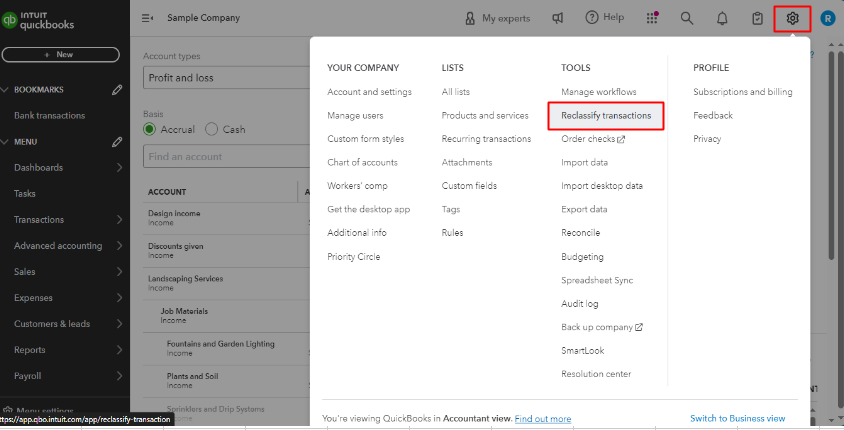Screen dimensions: 844x430
Task: Open the megaphone announcements icon
Action: click(x=558, y=18)
